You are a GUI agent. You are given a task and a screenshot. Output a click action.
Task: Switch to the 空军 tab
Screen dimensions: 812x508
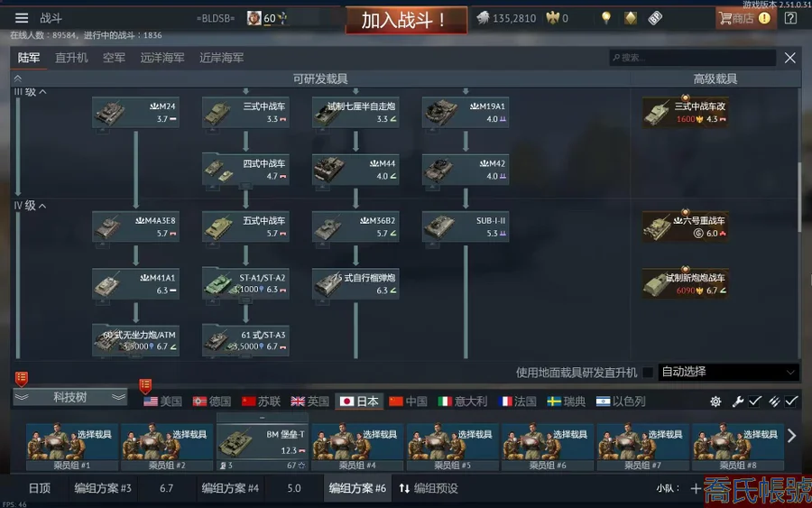click(114, 58)
